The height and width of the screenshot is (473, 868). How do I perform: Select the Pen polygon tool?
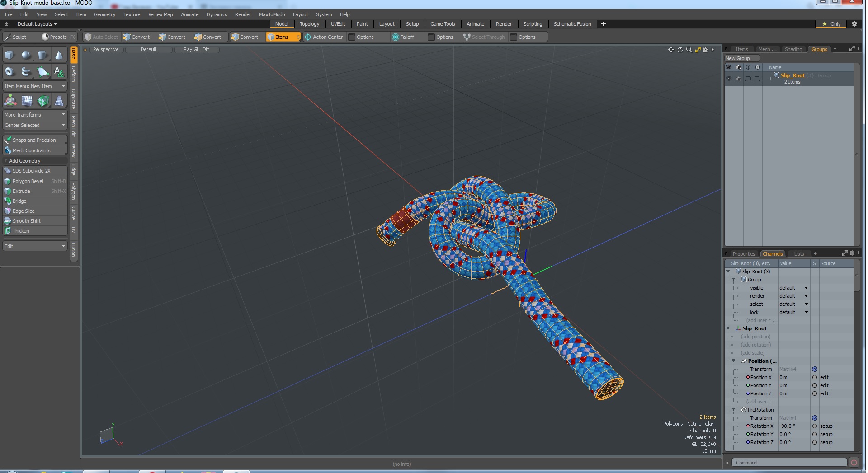[42, 71]
